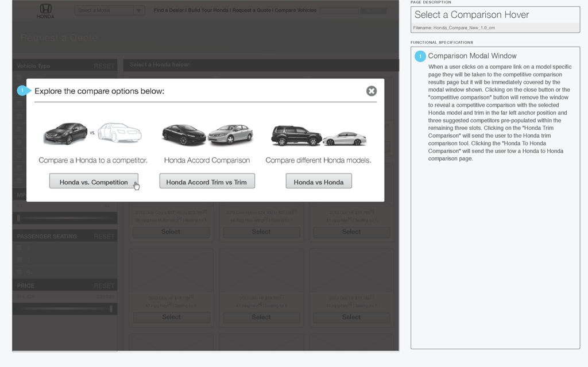Click the Honda Accord comparison cars image
The image size is (588, 367).
pyautogui.click(x=207, y=134)
